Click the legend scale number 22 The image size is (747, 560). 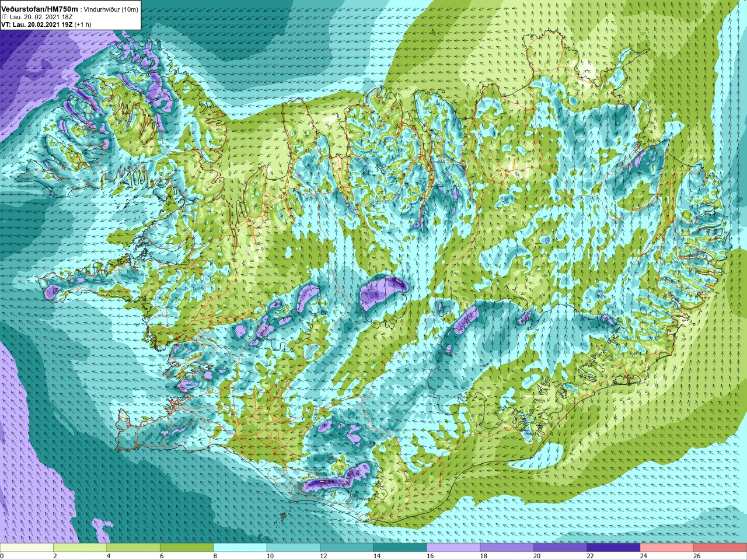[590, 556]
